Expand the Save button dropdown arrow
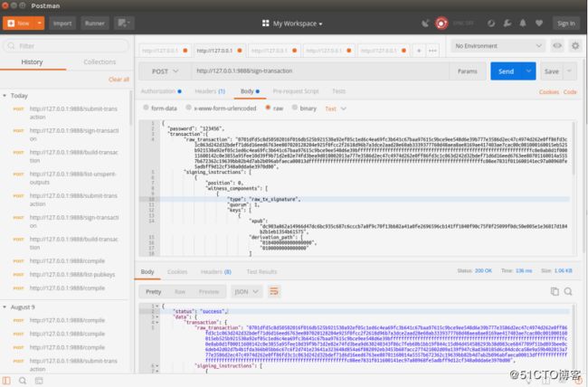Viewport: 588px width, 387px height. point(569,71)
